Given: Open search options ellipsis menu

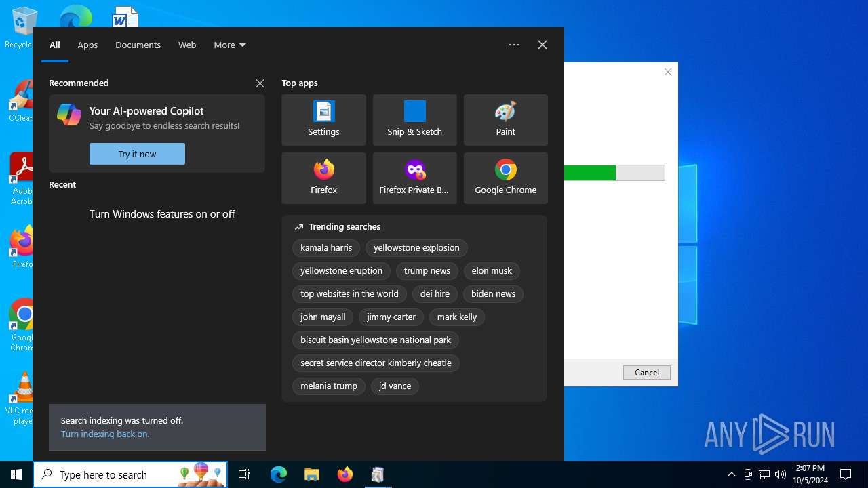Looking at the screenshot, I should tap(514, 45).
